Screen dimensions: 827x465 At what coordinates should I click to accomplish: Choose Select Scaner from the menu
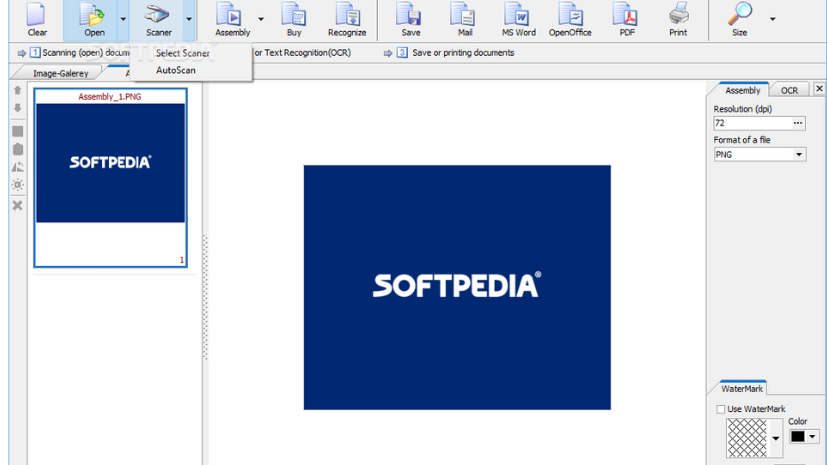(182, 53)
